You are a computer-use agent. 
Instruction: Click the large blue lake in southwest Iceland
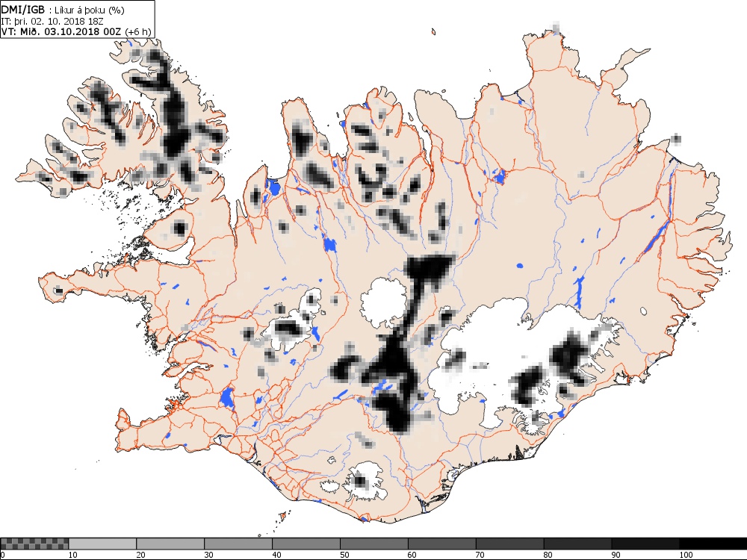tap(227, 398)
